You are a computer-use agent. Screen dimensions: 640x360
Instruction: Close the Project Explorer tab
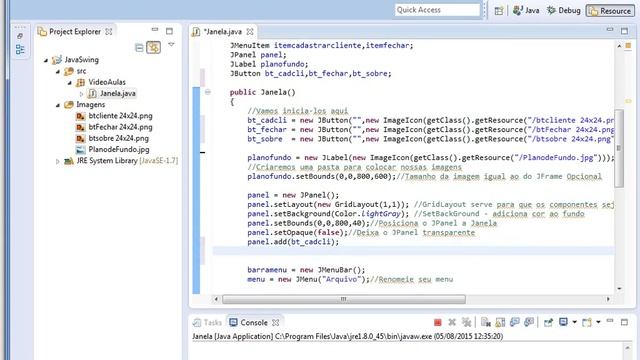pyautogui.click(x=109, y=31)
